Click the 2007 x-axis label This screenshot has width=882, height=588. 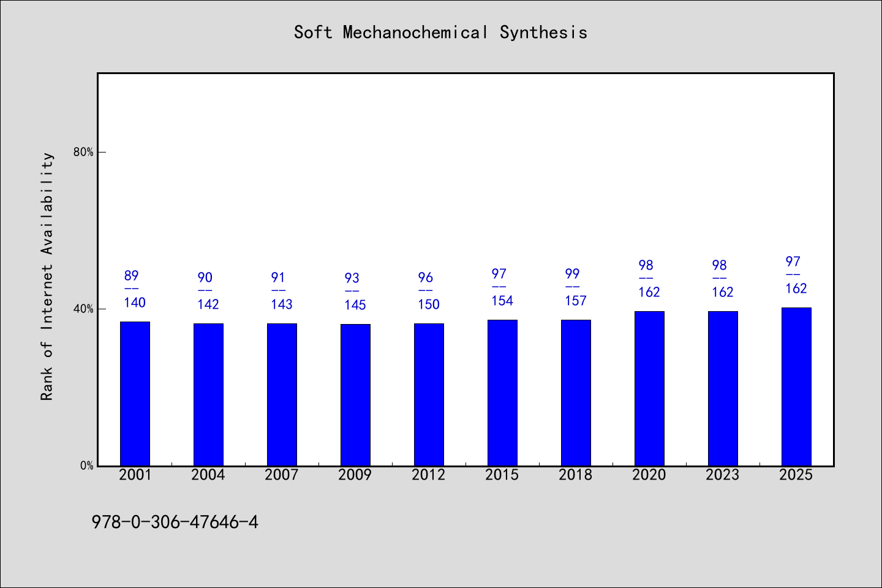pos(282,475)
